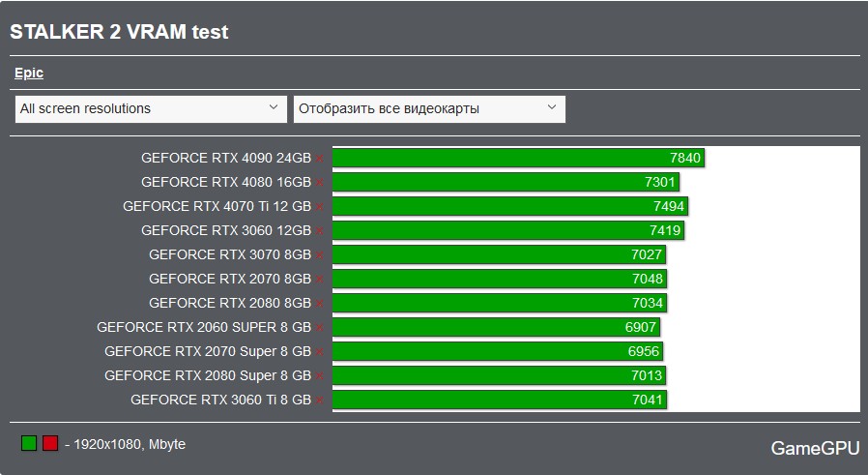The image size is (868, 475).
Task: Click red X next to RTX 4070 Ti 12 GB
Action: [x=320, y=207]
